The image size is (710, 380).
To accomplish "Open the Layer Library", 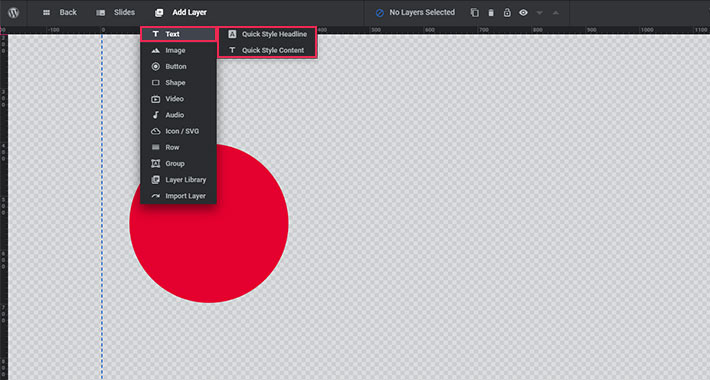I will (x=178, y=180).
